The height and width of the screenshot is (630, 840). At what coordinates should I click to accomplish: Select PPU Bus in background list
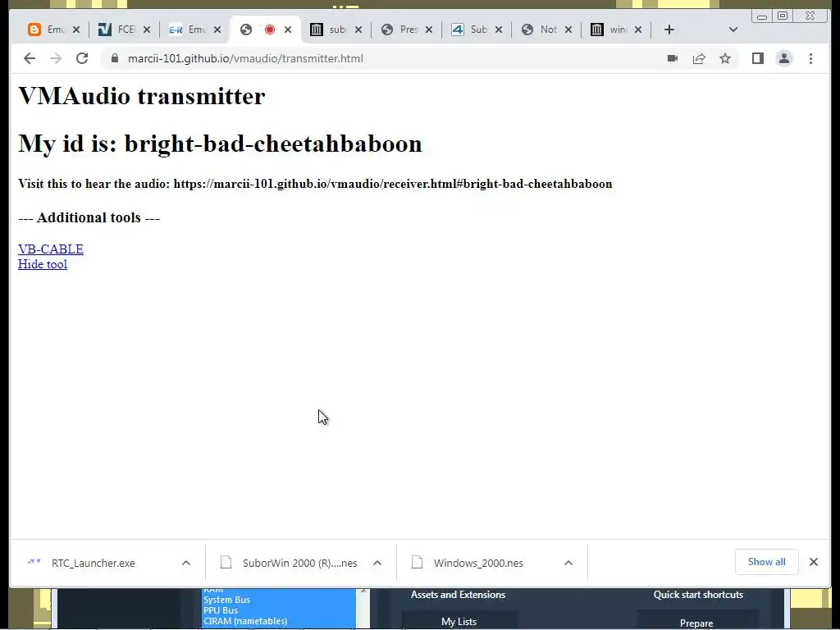221,610
